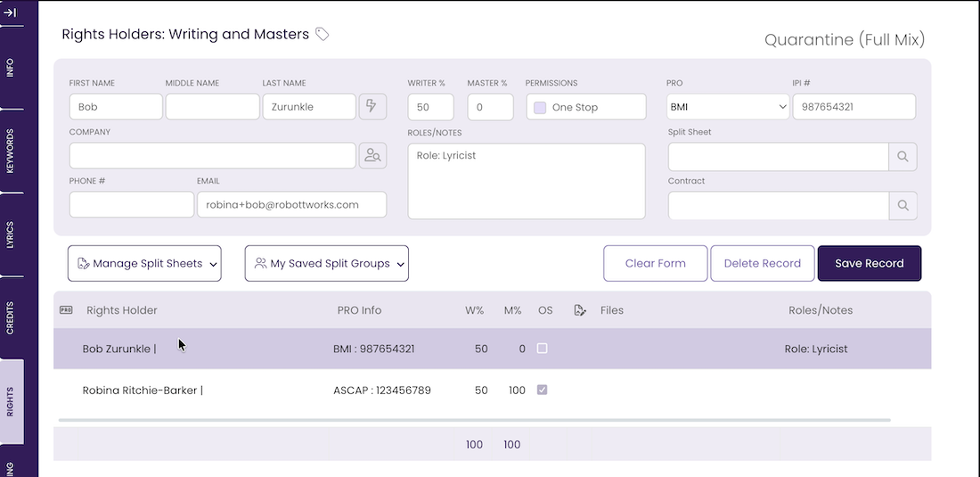Toggle the One Stop permissions checkbox
The image size is (980, 477).
pos(540,108)
